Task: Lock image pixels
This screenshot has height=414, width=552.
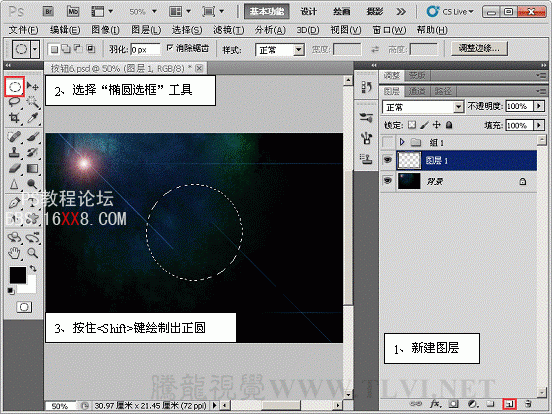Action: 425,125
